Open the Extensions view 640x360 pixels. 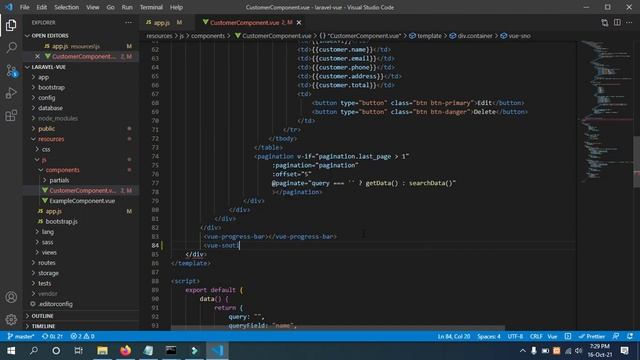pyautogui.click(x=11, y=116)
